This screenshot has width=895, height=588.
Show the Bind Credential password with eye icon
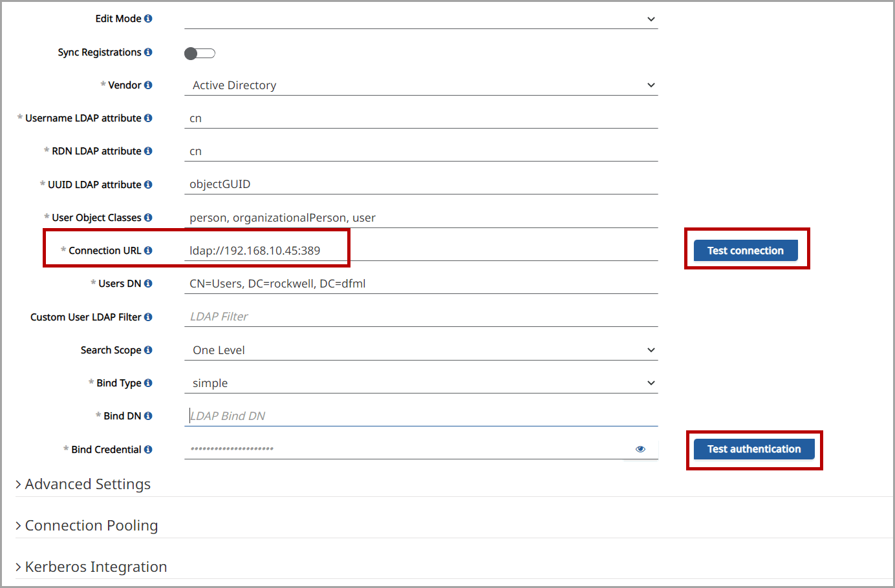pyautogui.click(x=640, y=449)
